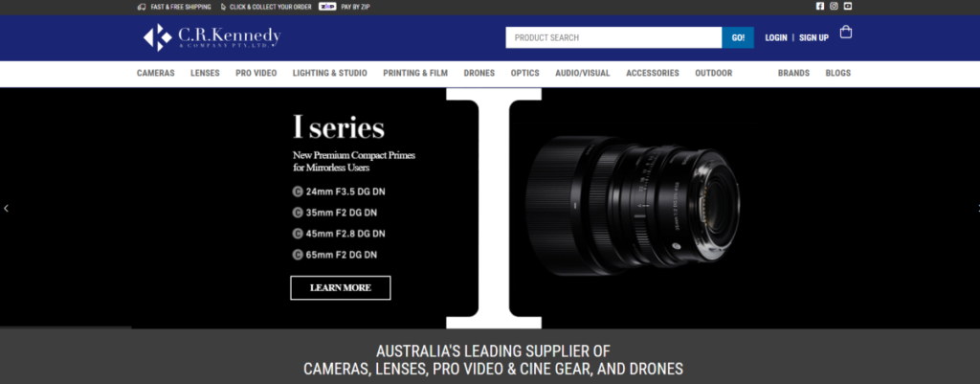Click the Learn More button
This screenshot has width=980, height=384.
pyautogui.click(x=341, y=287)
